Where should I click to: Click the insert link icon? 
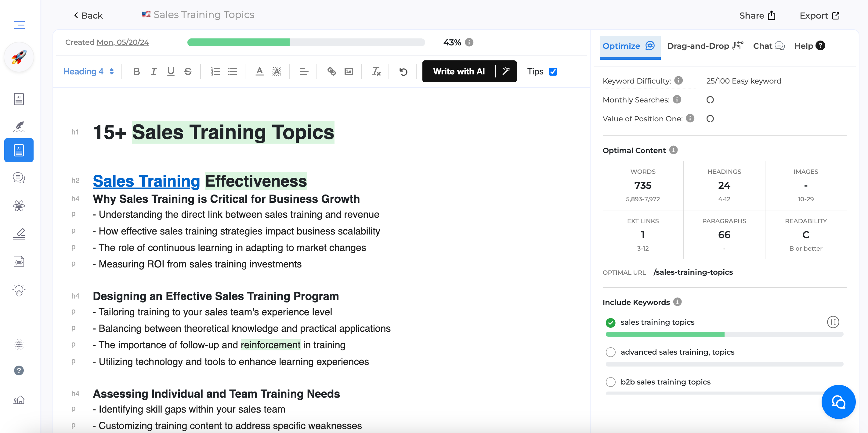click(331, 71)
